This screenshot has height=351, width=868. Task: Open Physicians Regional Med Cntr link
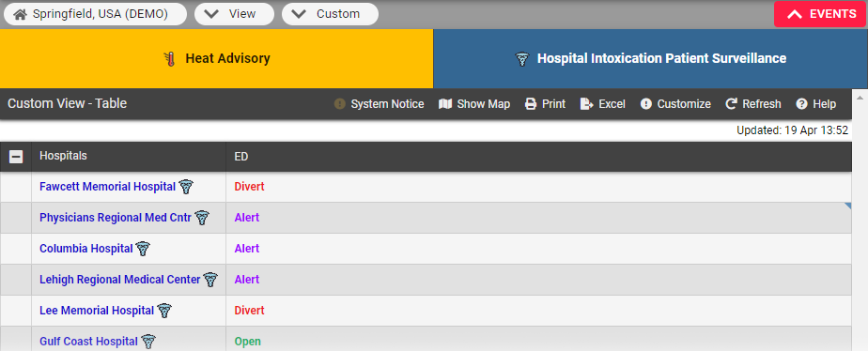[x=116, y=218]
